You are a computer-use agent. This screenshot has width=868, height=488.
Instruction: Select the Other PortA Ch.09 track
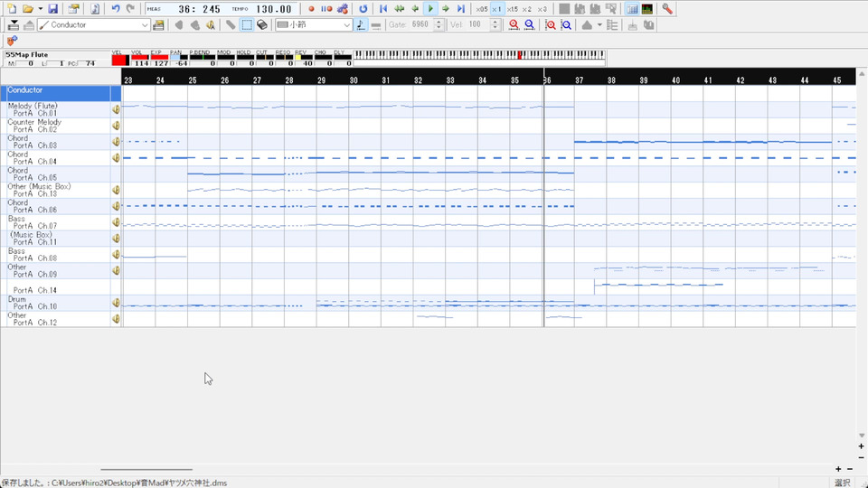(55, 270)
